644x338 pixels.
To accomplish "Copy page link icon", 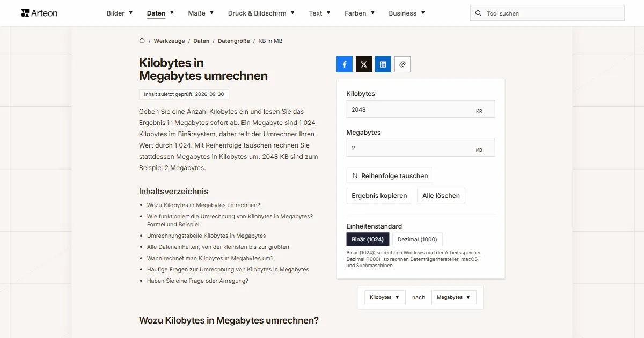I will click(402, 64).
